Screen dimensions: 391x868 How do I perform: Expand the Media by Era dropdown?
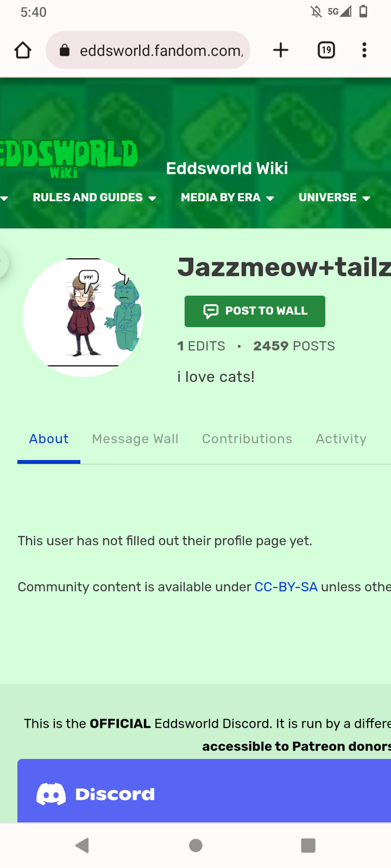tap(227, 198)
